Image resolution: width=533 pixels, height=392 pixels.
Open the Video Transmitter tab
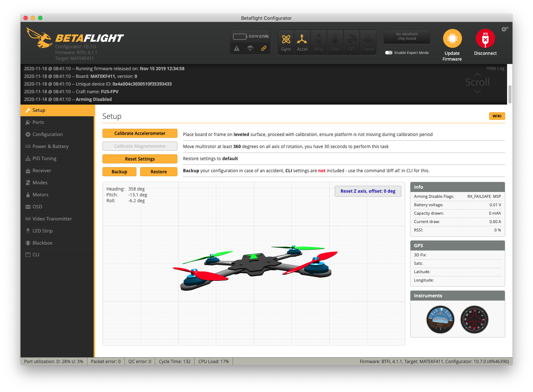(57, 219)
